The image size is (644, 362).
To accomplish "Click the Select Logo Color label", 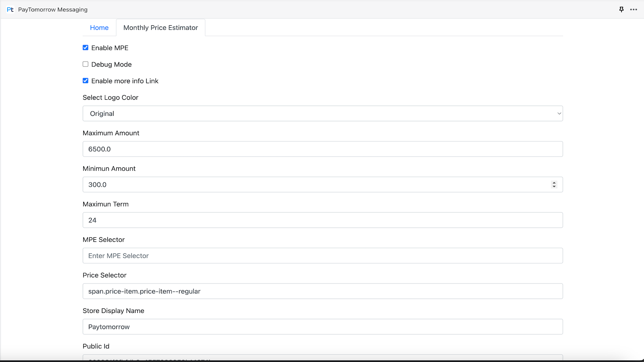I will coord(111,97).
